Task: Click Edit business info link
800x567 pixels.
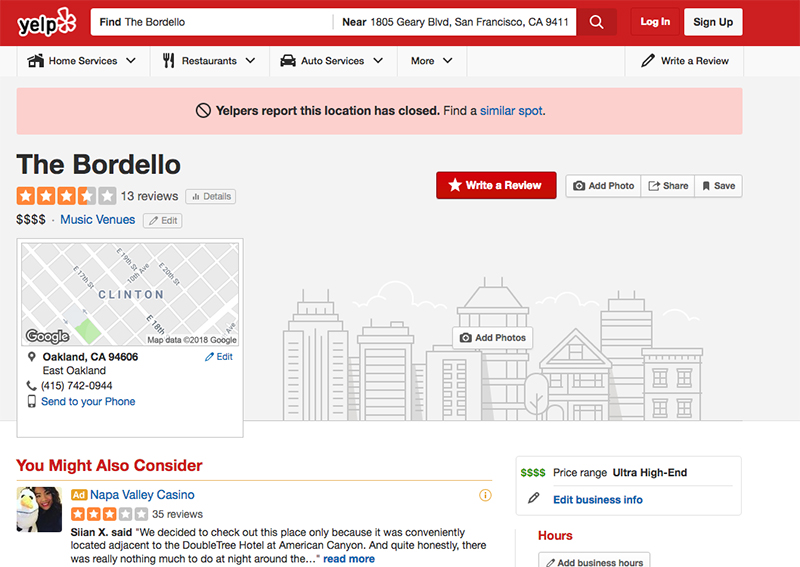Action: coord(598,500)
